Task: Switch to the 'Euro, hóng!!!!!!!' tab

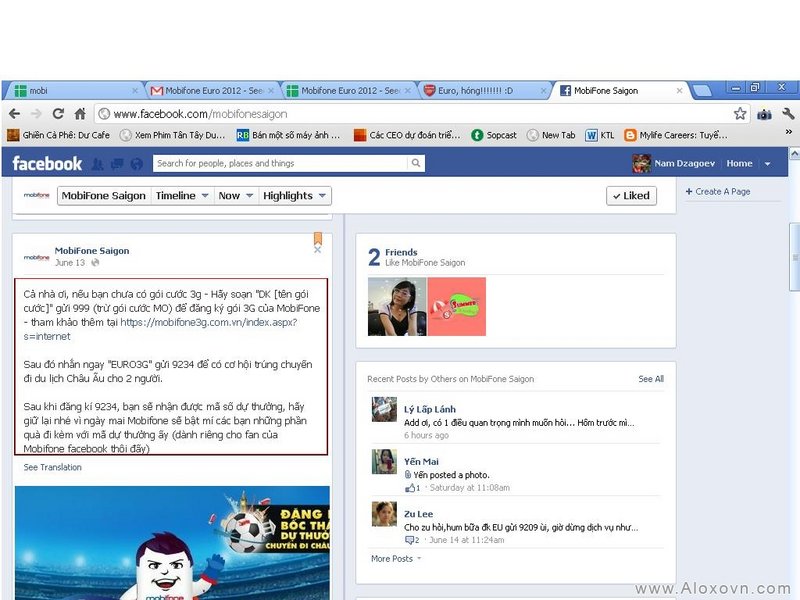Action: [481, 91]
